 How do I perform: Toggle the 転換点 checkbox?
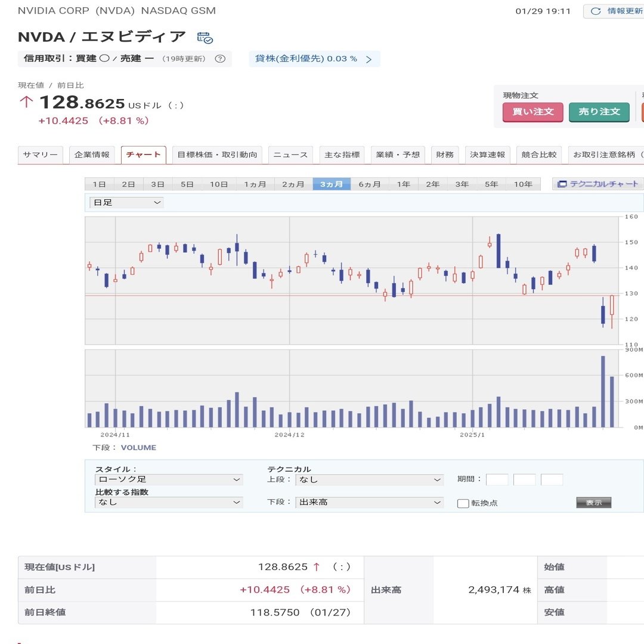point(463,503)
